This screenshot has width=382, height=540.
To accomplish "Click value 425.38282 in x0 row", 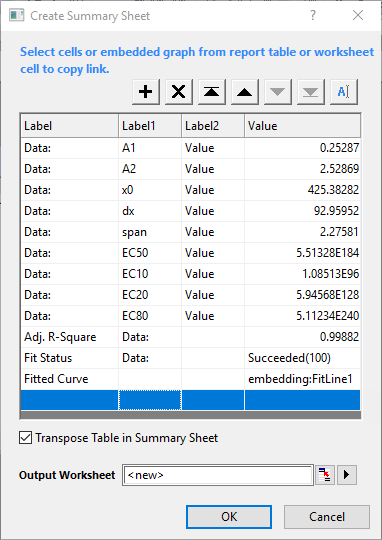I will coord(302,190).
